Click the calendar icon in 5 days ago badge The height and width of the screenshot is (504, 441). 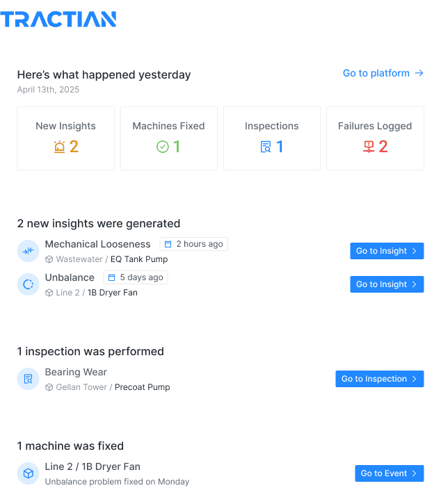click(111, 277)
